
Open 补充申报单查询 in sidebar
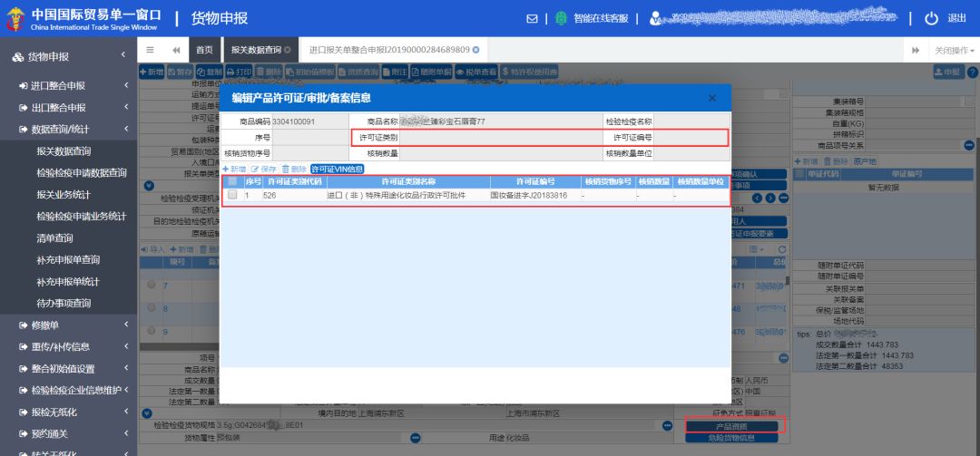tap(68, 260)
